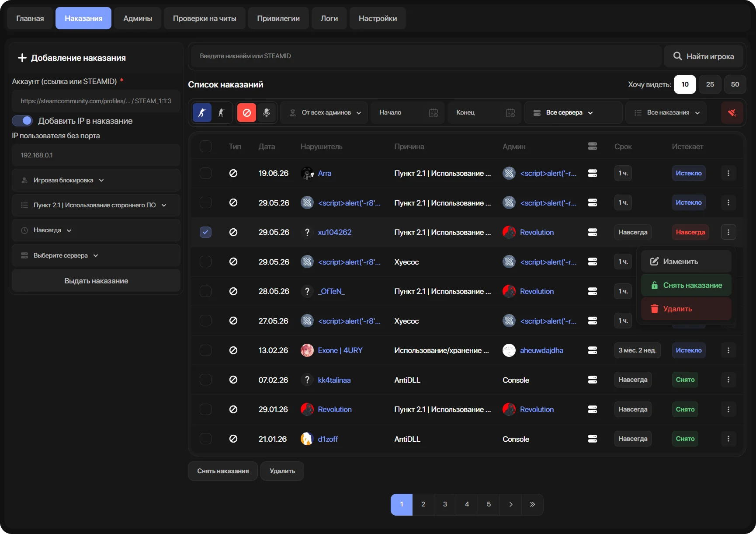756x534 pixels.
Task: Click the plus icon beside Добавление наказания
Action: (22, 58)
